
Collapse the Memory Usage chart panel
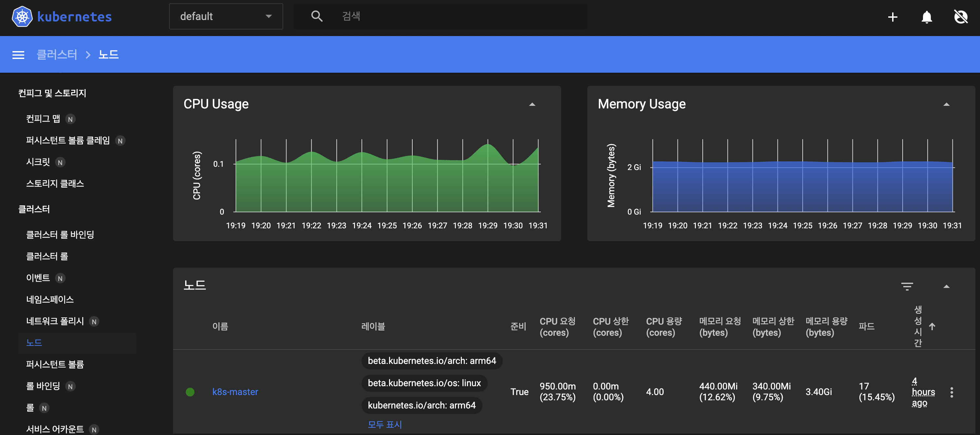coord(946,104)
